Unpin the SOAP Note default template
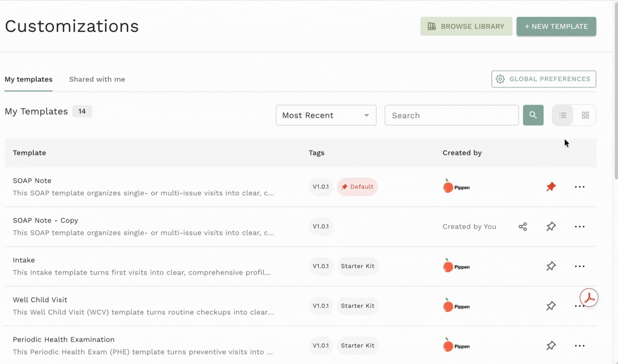The width and height of the screenshot is (618, 364). (551, 187)
